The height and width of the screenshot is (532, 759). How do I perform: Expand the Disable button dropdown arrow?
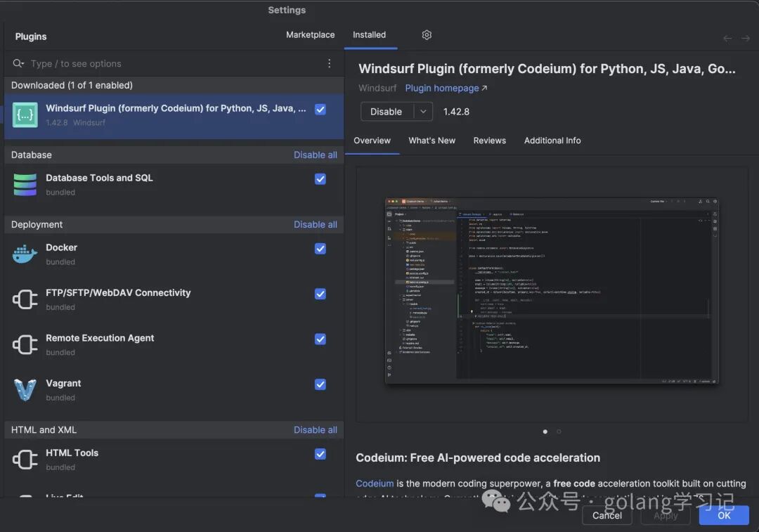point(423,112)
